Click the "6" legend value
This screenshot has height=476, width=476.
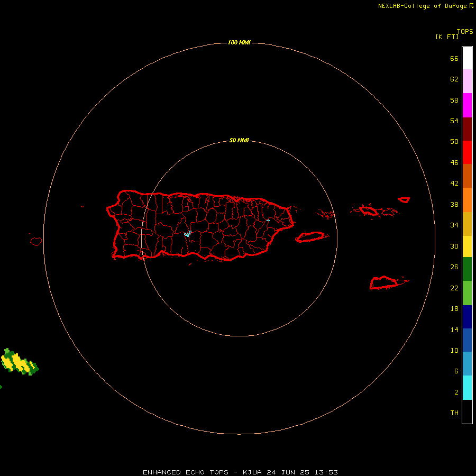point(456,371)
